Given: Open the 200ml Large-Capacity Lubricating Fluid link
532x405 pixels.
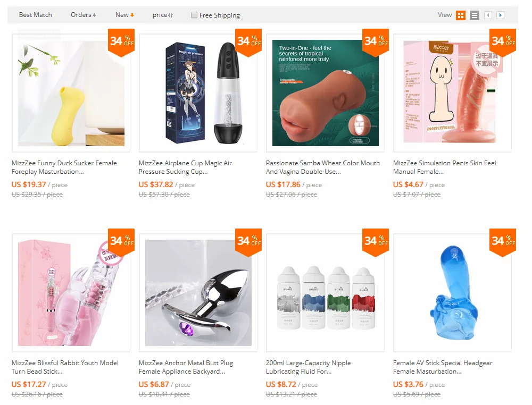Looking at the screenshot, I should pos(308,367).
